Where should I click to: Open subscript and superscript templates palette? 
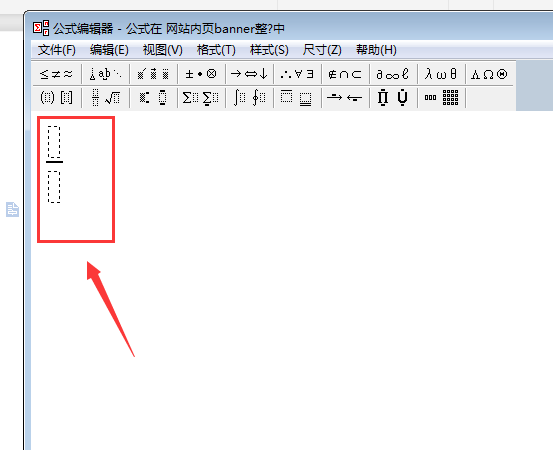click(153, 98)
